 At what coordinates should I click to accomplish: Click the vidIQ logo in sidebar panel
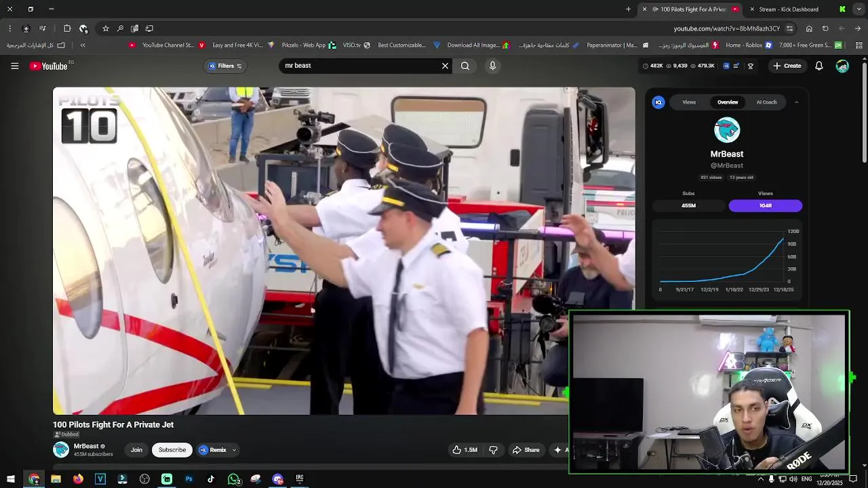tap(658, 102)
